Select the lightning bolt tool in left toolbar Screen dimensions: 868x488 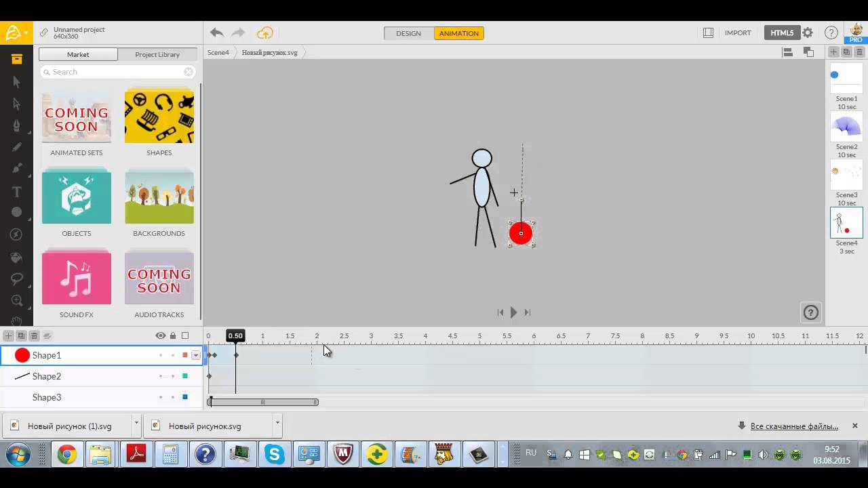click(16, 235)
